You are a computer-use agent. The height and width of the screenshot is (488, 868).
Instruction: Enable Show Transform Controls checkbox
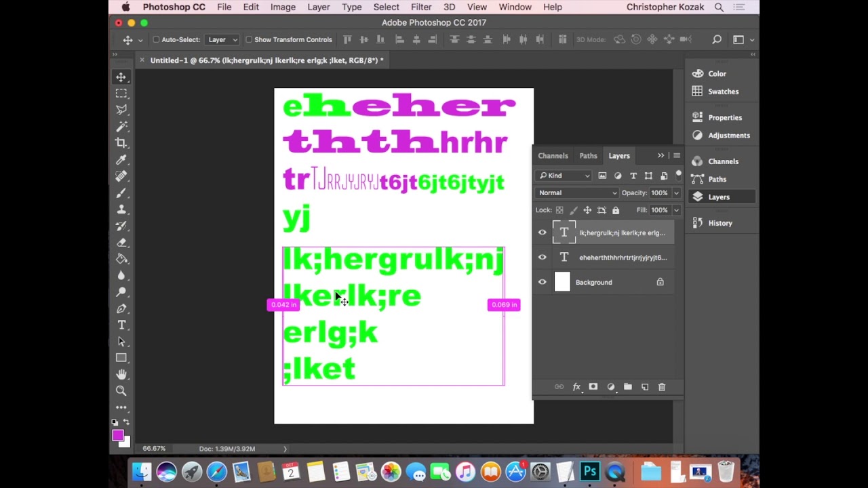coord(249,40)
